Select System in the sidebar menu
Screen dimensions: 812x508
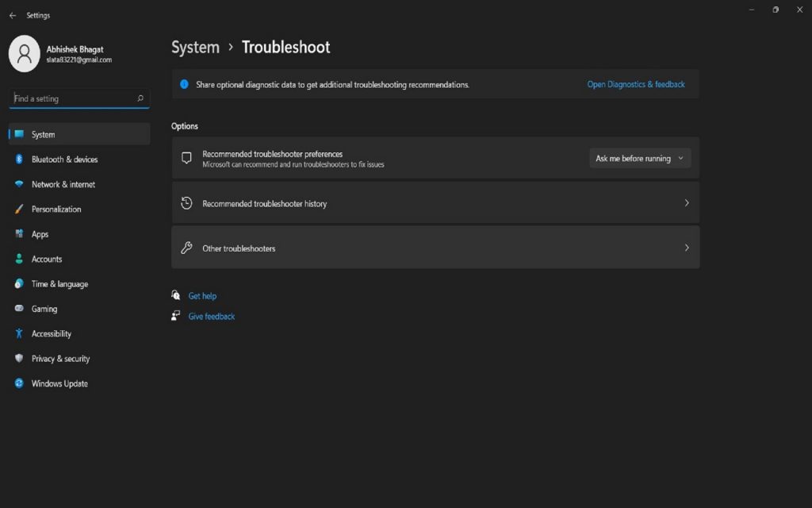point(44,133)
